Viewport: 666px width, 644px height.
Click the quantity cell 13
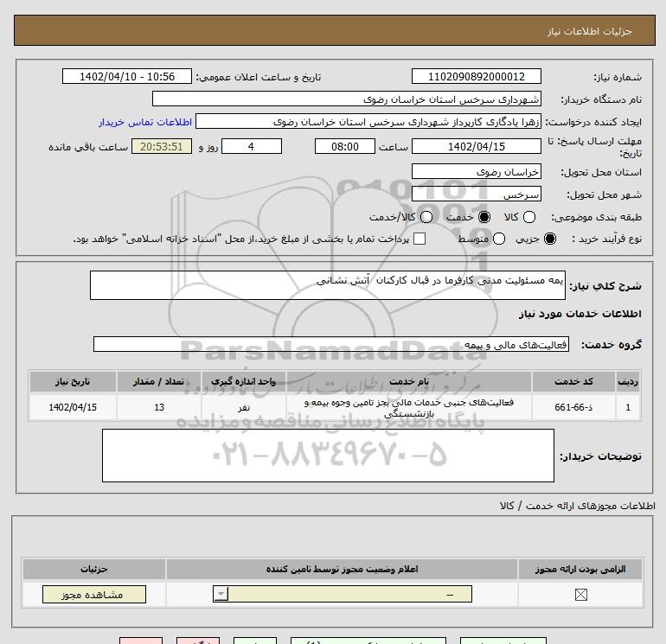159,407
